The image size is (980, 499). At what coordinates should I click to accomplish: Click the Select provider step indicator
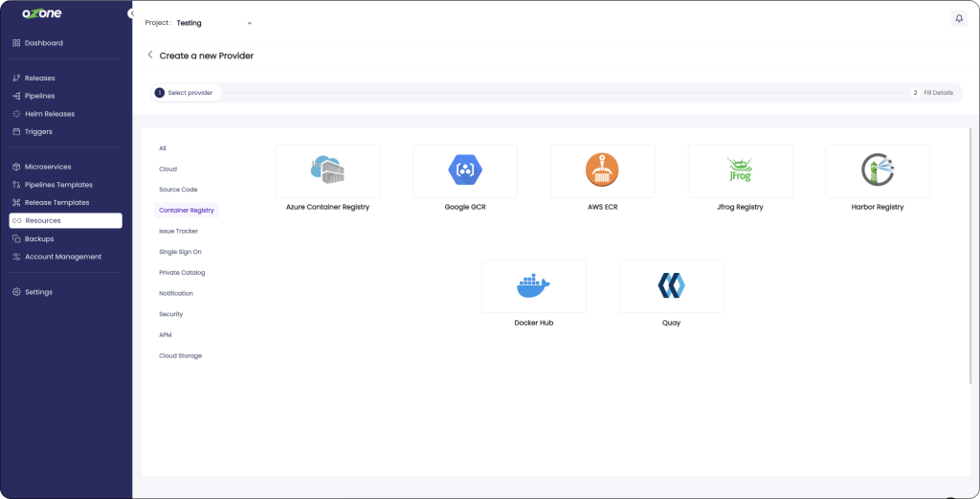[x=187, y=93]
